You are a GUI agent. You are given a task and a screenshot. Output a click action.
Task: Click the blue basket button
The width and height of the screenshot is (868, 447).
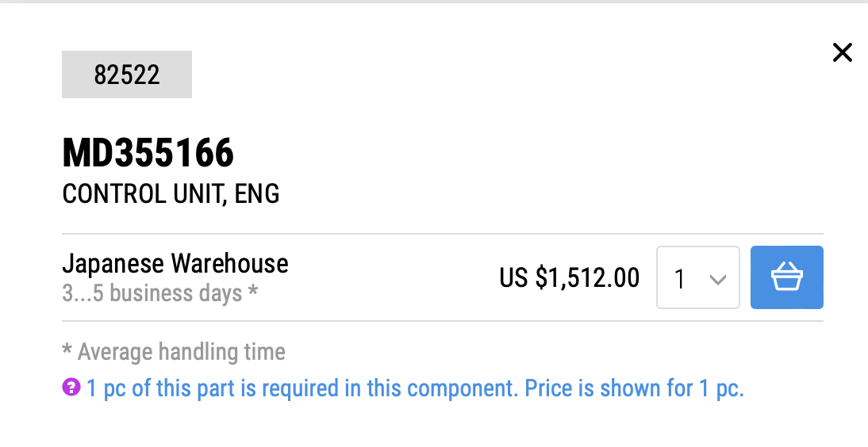tap(786, 277)
